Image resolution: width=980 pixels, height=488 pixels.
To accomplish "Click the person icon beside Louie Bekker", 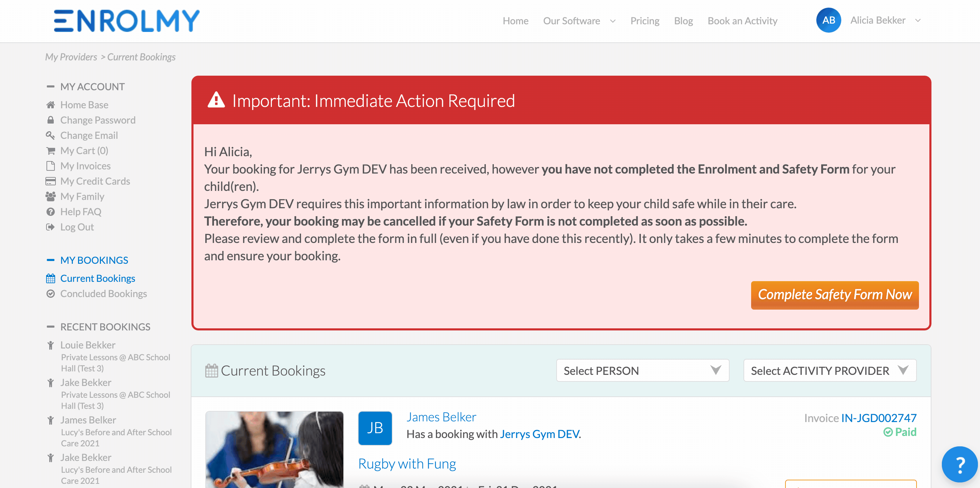I will 50,345.
